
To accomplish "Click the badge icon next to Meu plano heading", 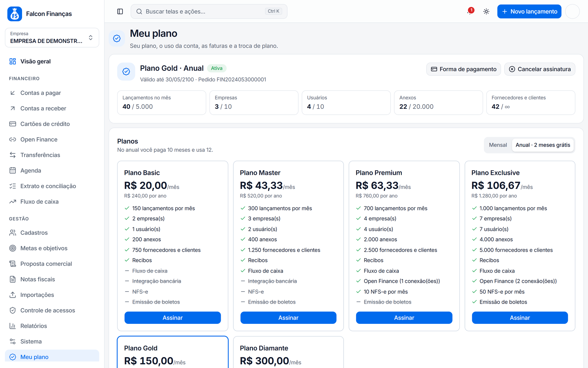I will click(117, 38).
